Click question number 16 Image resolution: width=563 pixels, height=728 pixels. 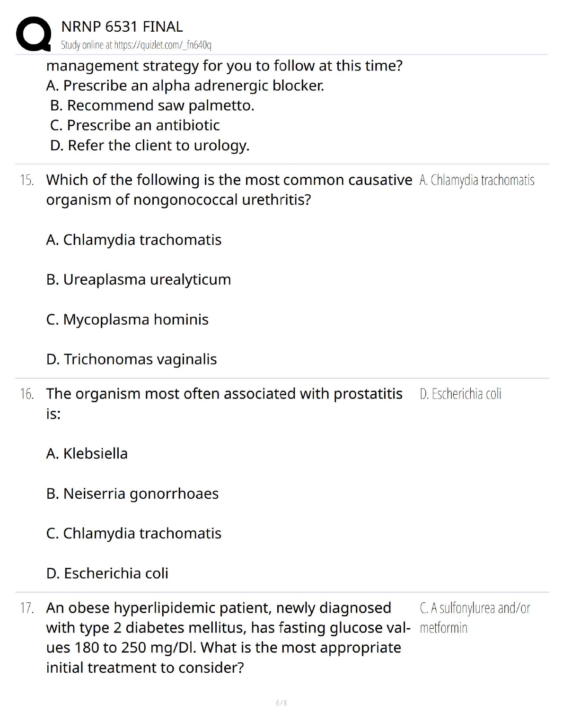point(27,394)
